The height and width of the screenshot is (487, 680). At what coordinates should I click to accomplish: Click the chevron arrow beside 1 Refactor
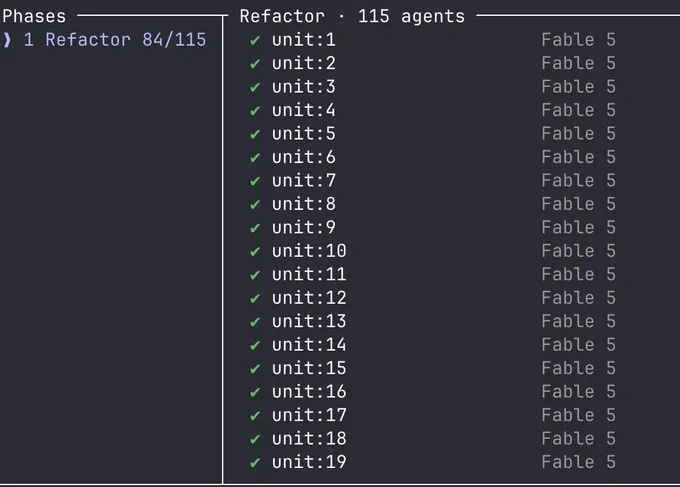point(7,40)
